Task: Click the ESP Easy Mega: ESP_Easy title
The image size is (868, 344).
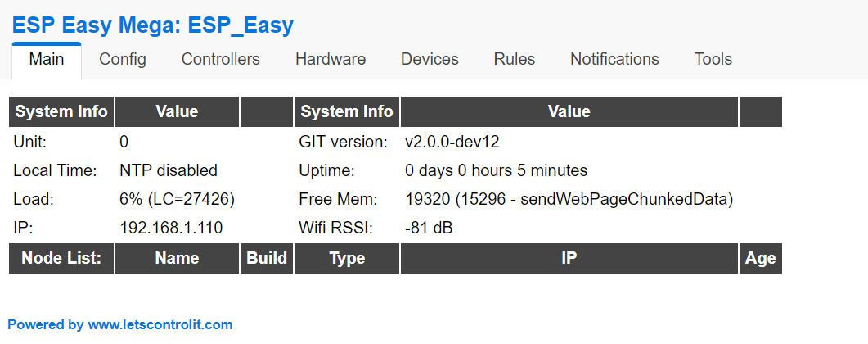Action: [x=153, y=25]
